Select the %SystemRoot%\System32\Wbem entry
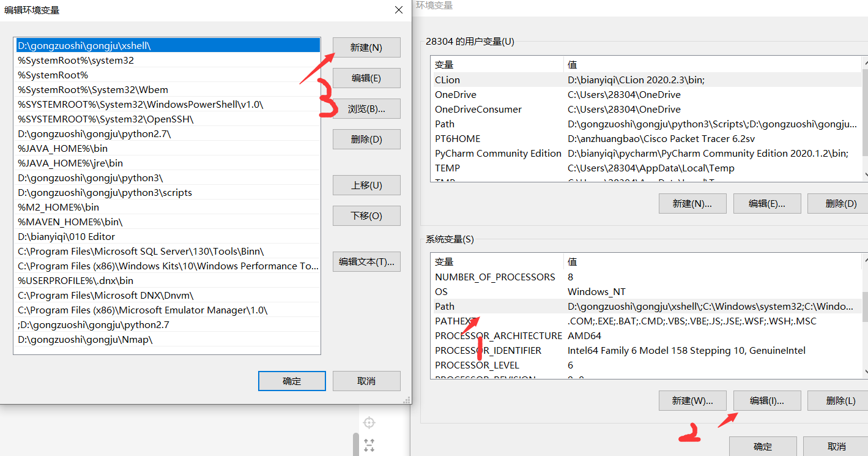This screenshot has height=456, width=868. pos(167,89)
